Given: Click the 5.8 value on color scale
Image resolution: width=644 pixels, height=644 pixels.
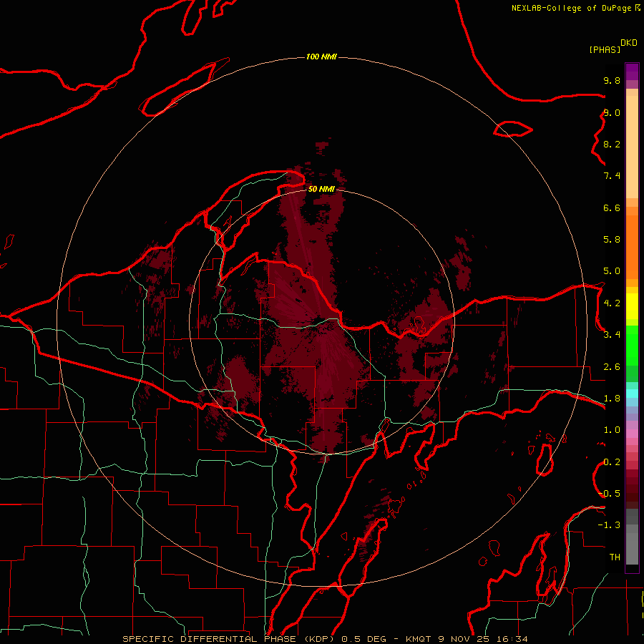Looking at the screenshot, I should (x=612, y=240).
